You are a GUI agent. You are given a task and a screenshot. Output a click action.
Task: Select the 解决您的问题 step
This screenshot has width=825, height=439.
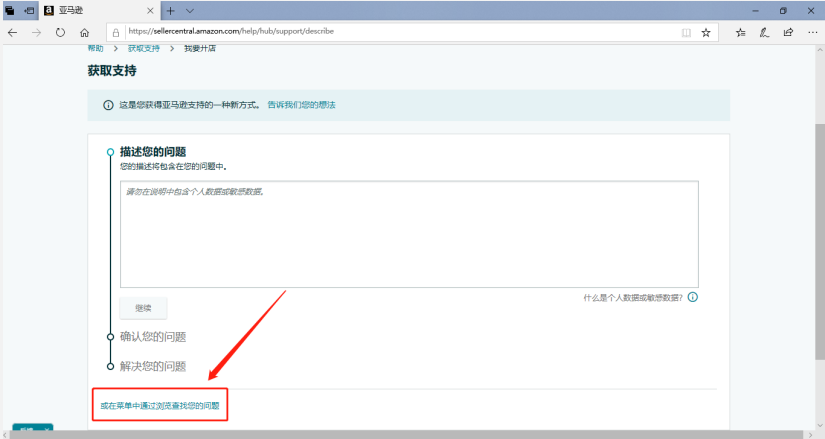tap(153, 366)
